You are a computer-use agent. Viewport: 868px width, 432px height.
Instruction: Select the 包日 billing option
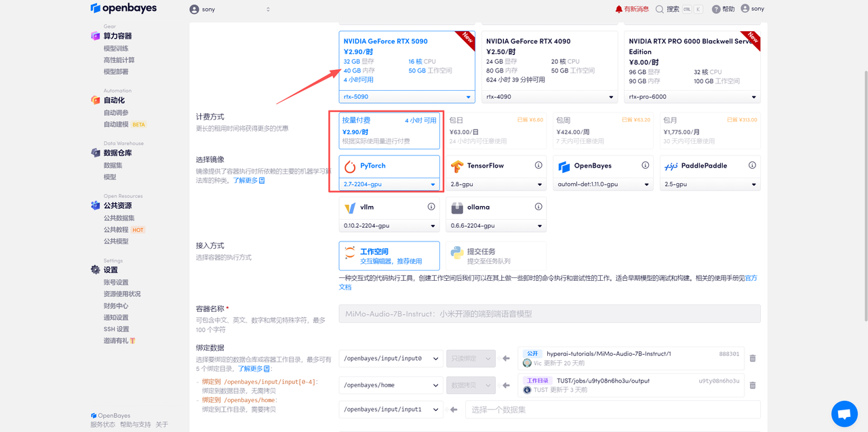[x=496, y=131]
